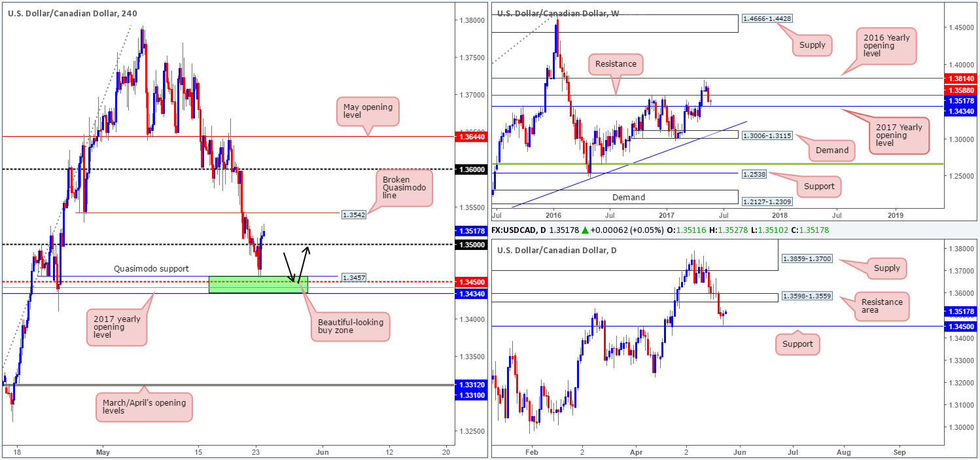Click the black 1.35000 price tag
The image size is (980, 460).
(x=470, y=245)
